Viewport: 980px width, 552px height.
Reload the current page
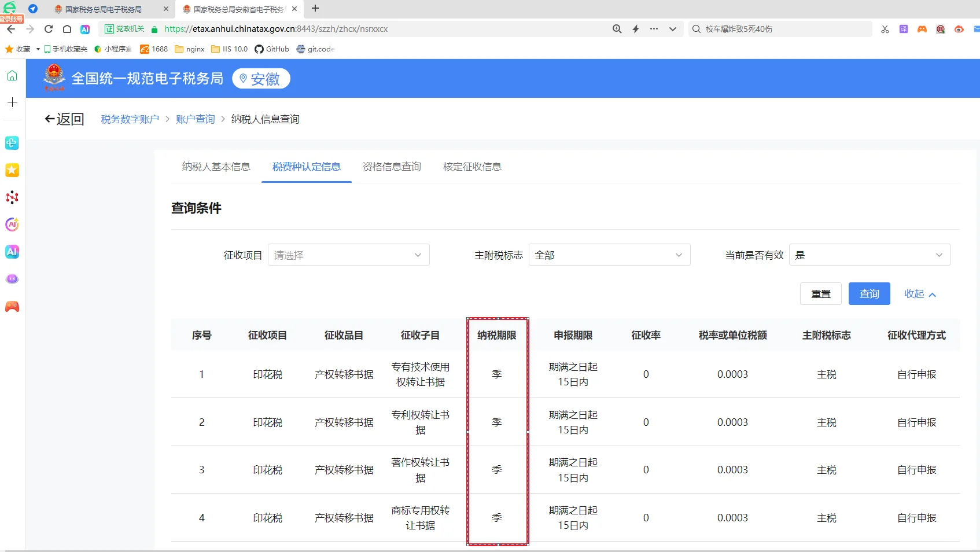pyautogui.click(x=49, y=29)
